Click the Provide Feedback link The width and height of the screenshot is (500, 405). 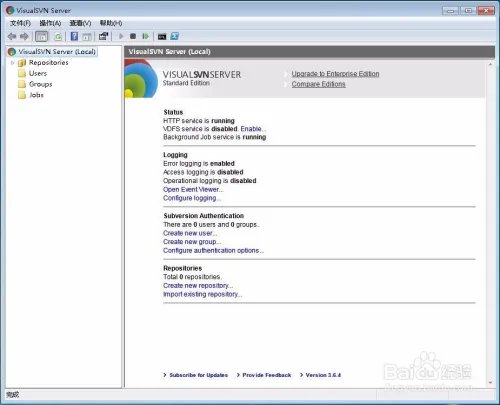tap(267, 375)
